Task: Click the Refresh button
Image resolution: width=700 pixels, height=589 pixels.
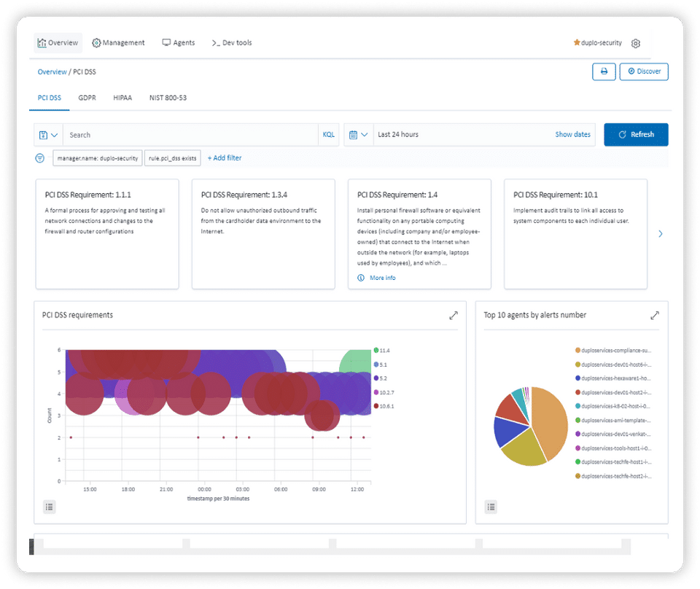Action: point(636,134)
